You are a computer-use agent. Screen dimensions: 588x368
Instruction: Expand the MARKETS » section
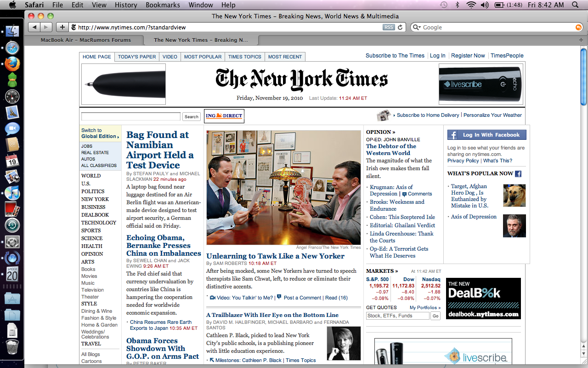click(x=382, y=271)
